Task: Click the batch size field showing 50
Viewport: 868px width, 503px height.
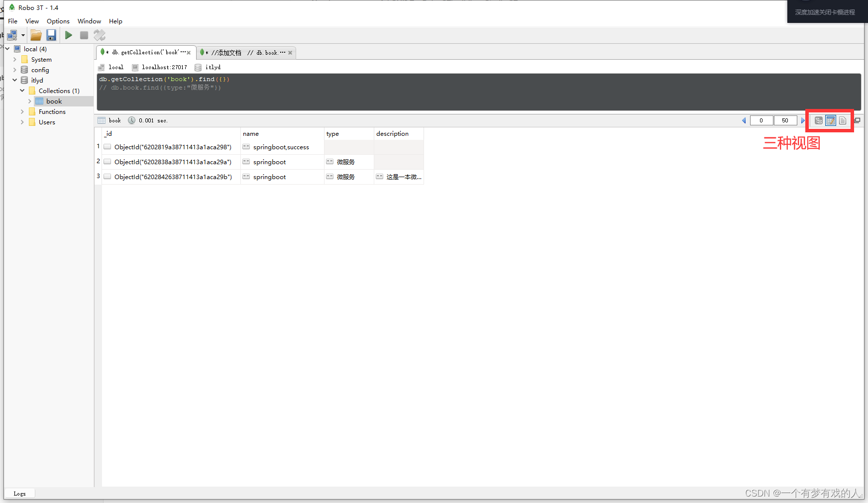Action: point(785,120)
